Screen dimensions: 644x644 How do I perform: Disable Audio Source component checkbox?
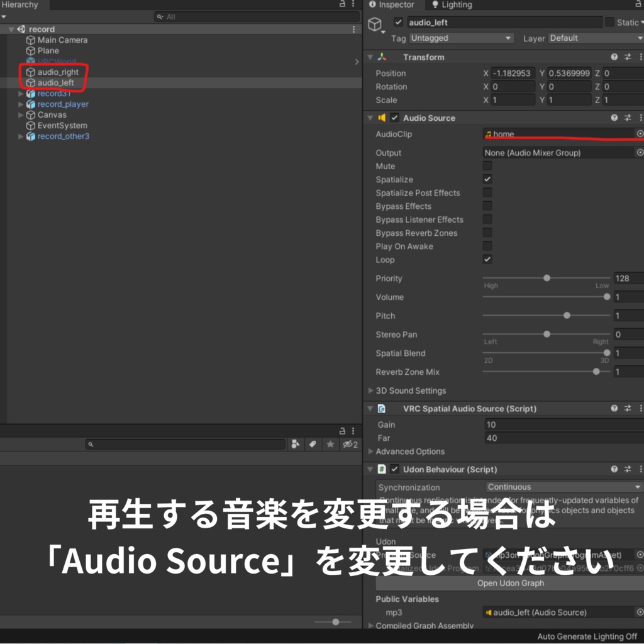coord(394,118)
